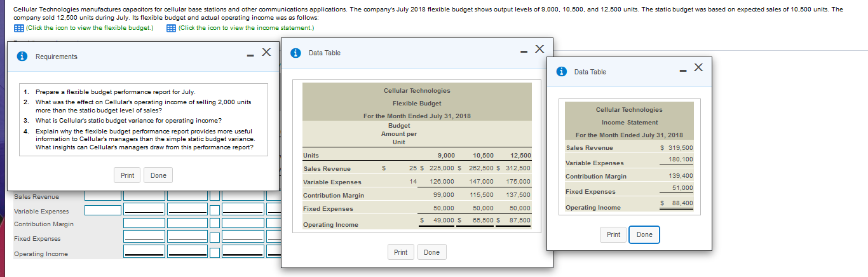Click the 126,000 variable expenses cell
868x277 pixels.
point(442,182)
